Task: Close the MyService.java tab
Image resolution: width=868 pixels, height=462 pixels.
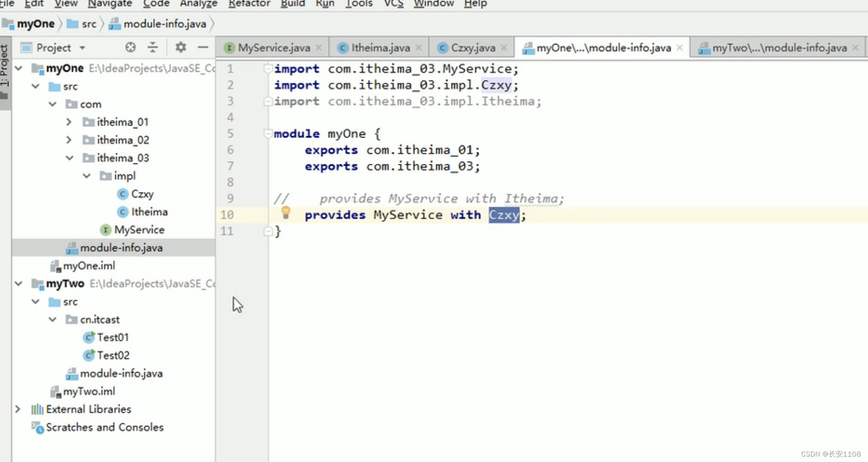Action: point(319,47)
